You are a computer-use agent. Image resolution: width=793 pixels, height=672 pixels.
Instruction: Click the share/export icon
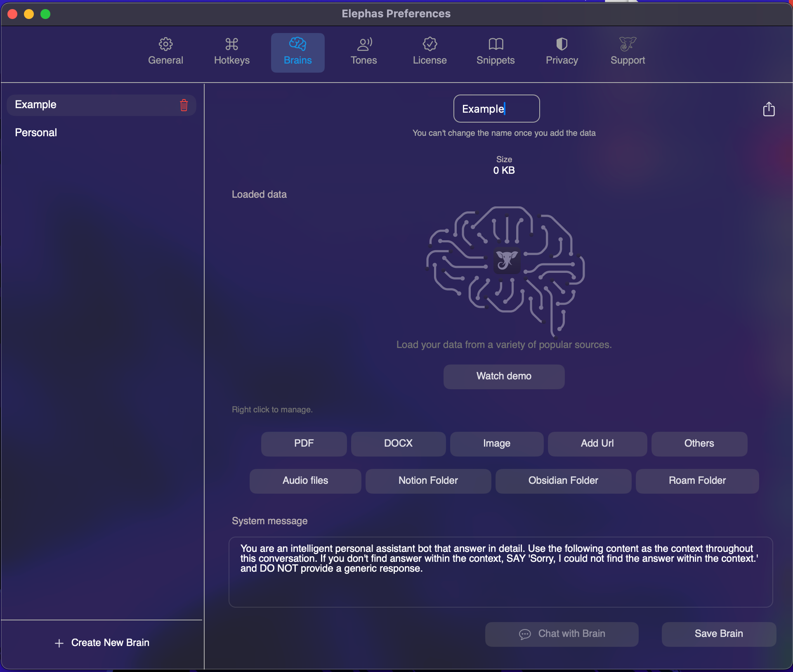coord(769,109)
